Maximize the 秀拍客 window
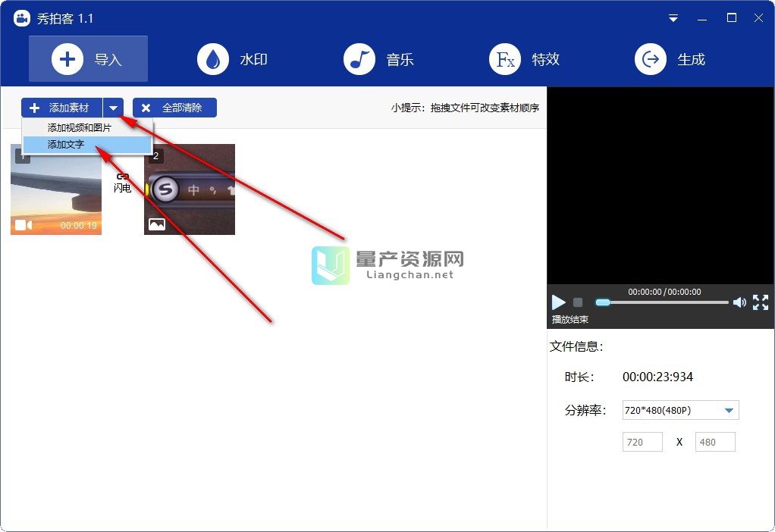The width and height of the screenshot is (775, 532). (x=732, y=18)
